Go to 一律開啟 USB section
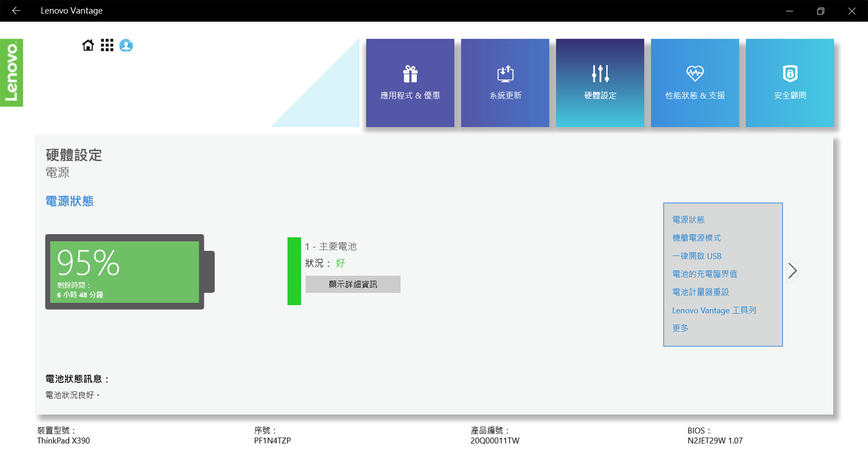The image size is (868, 457). (x=697, y=256)
